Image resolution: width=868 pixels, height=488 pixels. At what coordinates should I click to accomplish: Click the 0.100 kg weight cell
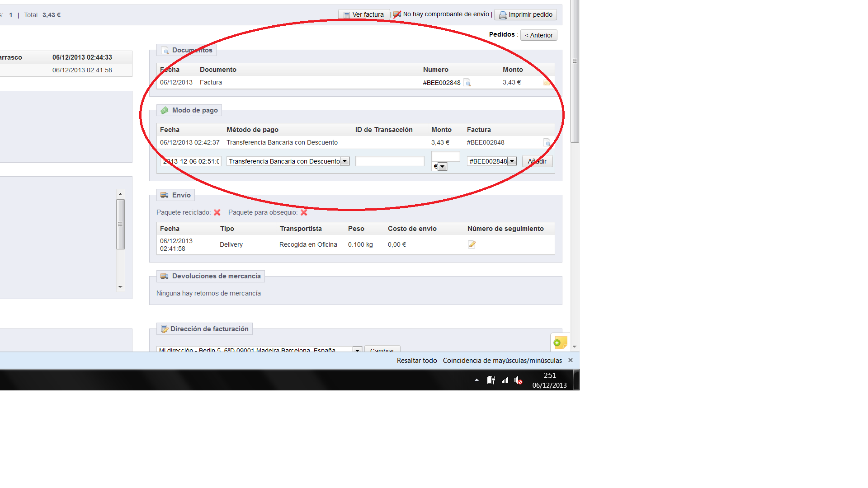click(360, 244)
